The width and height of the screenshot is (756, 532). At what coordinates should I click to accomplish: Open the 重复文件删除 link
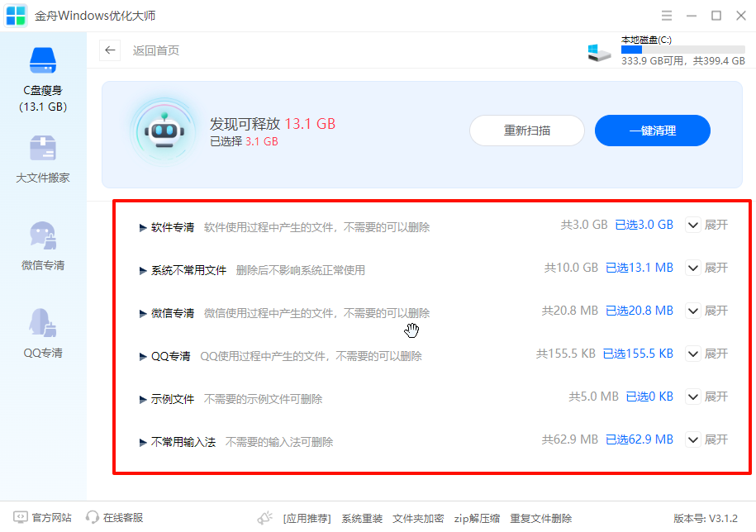pos(541,519)
